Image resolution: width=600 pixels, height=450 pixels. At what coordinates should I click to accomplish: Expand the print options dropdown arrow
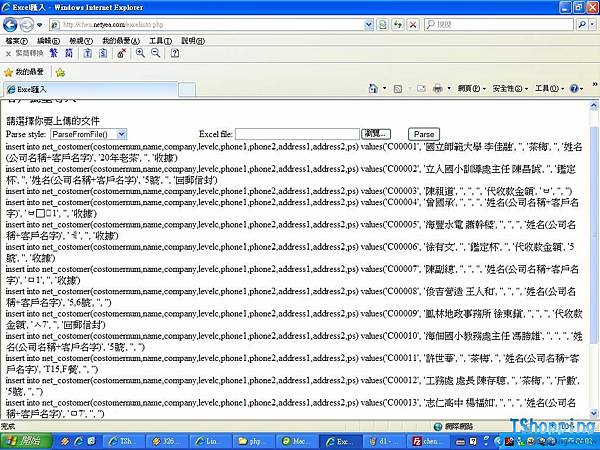click(449, 89)
